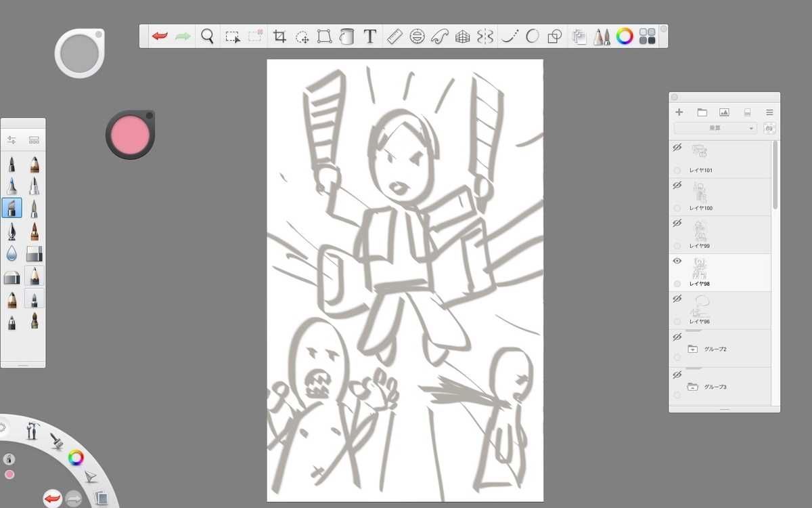Enable the Ruler guide

click(x=395, y=37)
